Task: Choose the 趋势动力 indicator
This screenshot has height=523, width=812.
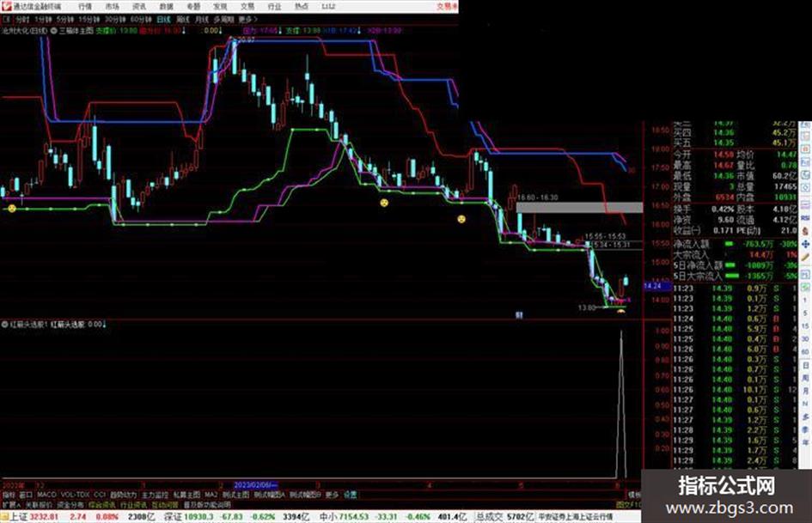Action: [123, 495]
